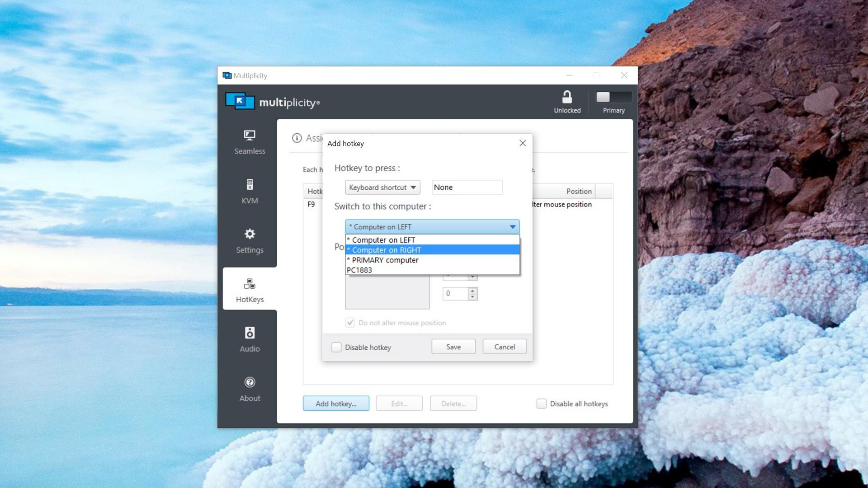This screenshot has height=488, width=868.
Task: Select the HotKeys sidebar icon
Action: (250, 283)
